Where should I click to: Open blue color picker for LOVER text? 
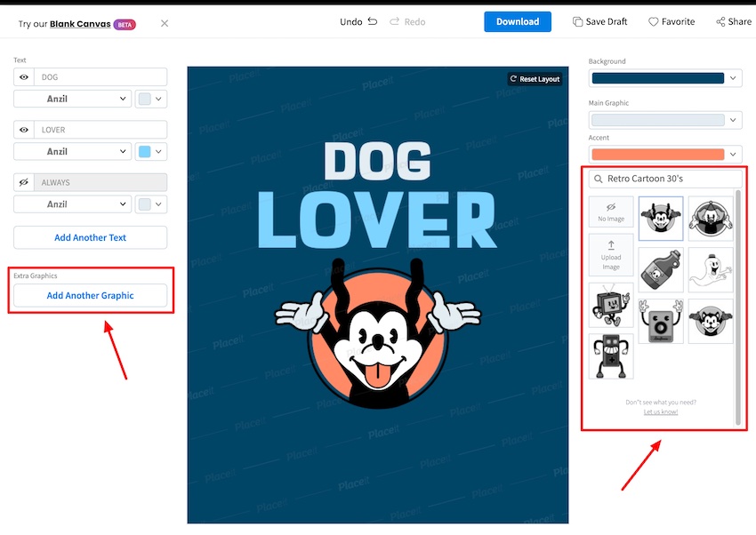(151, 151)
